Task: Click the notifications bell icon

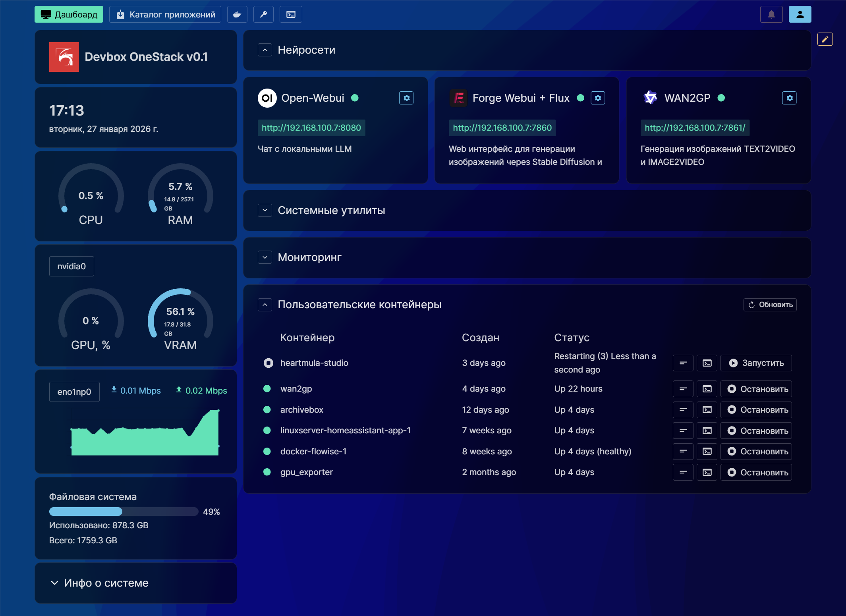Action: [x=771, y=15]
